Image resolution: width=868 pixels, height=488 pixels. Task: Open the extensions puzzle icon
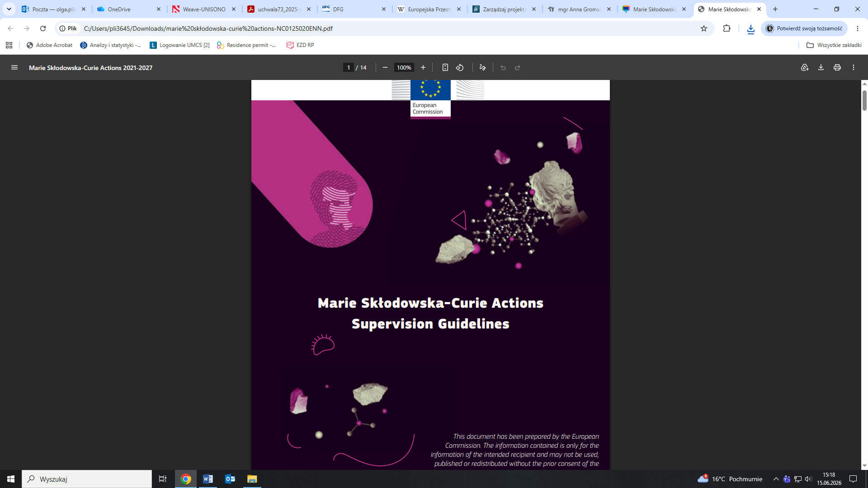[726, 28]
